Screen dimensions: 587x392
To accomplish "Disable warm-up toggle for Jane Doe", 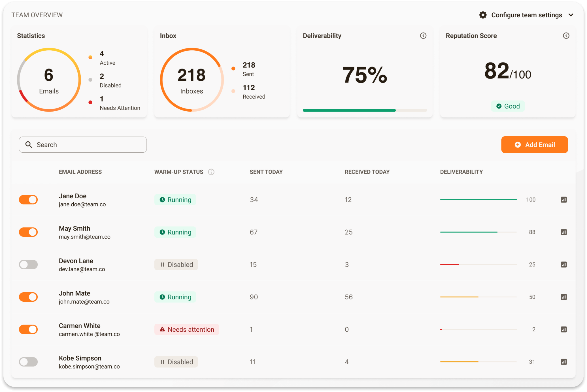I will [x=28, y=200].
